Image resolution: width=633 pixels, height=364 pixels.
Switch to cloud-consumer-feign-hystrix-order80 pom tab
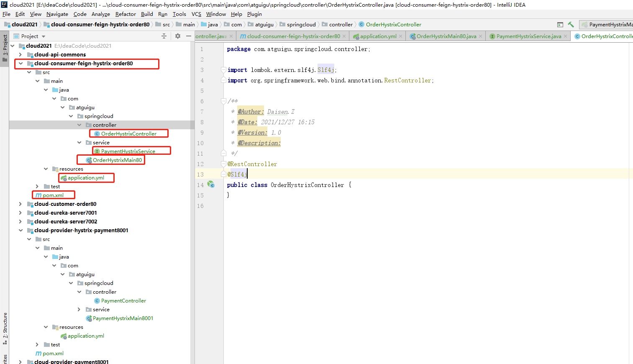[293, 36]
